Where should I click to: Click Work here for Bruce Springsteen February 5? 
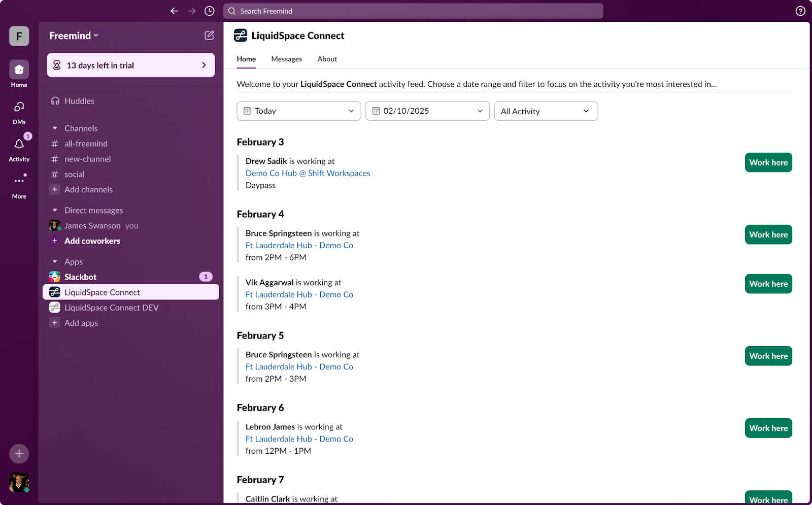tap(768, 356)
